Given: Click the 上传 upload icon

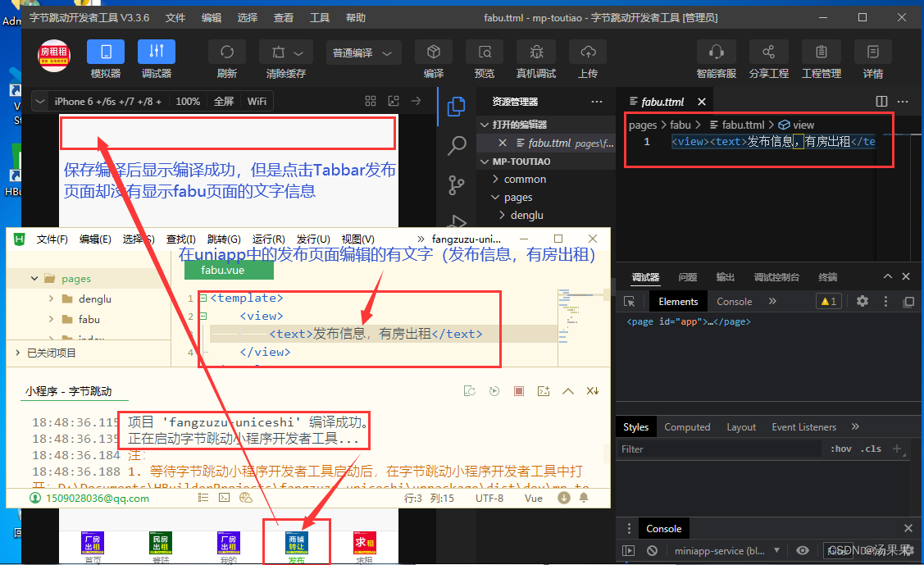Looking at the screenshot, I should [588, 52].
